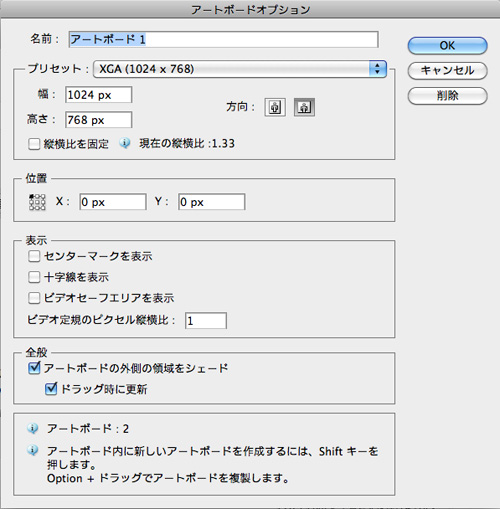Open the プリセット XGA dropdown
The image size is (500, 509).
[240, 69]
